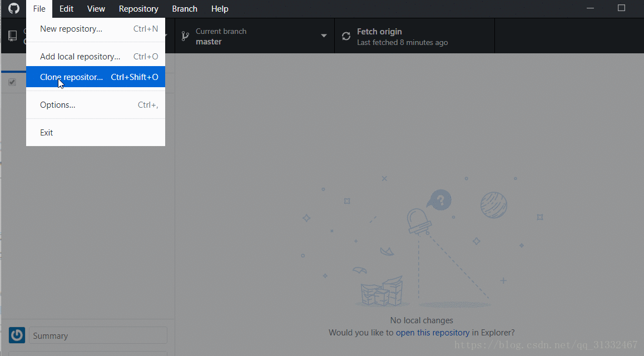
Task: Focus the Summary commit input field
Action: [98, 335]
